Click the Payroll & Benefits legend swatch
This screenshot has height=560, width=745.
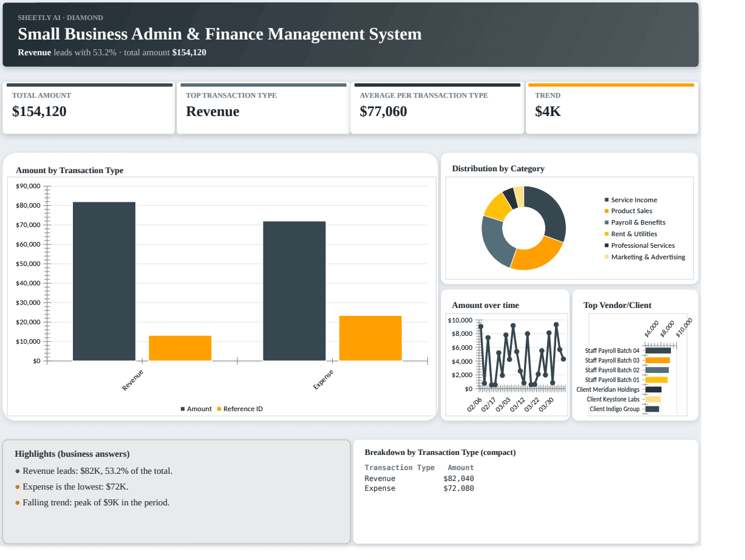(x=607, y=222)
